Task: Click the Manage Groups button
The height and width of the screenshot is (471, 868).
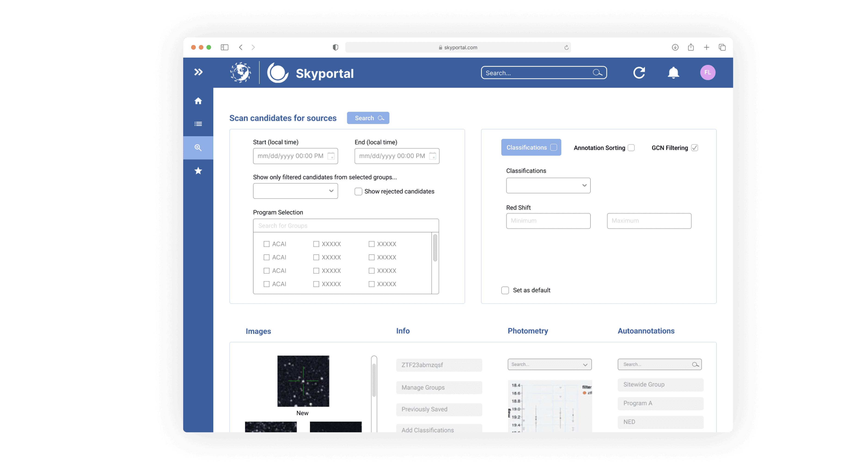Action: click(x=439, y=387)
